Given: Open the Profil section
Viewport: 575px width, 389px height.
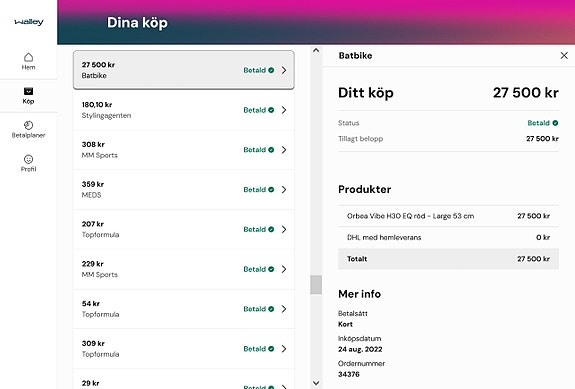Looking at the screenshot, I should (28, 164).
